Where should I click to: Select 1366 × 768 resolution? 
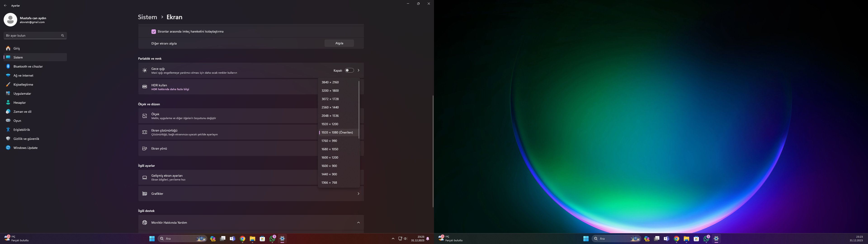pyautogui.click(x=338, y=183)
